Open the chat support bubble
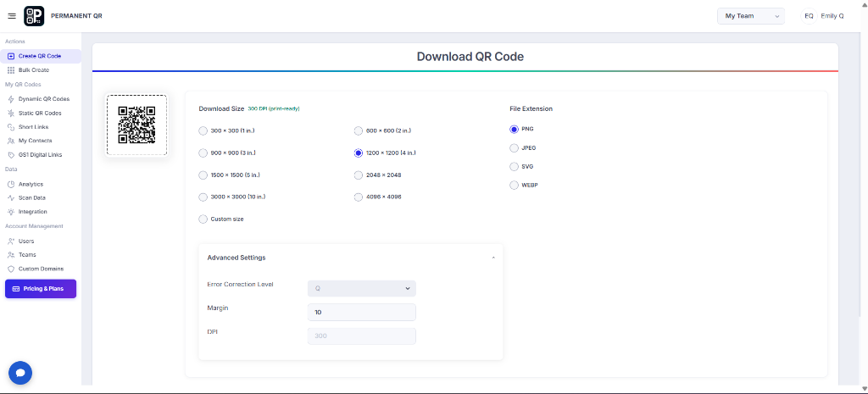This screenshot has width=868, height=394. pos(20,373)
